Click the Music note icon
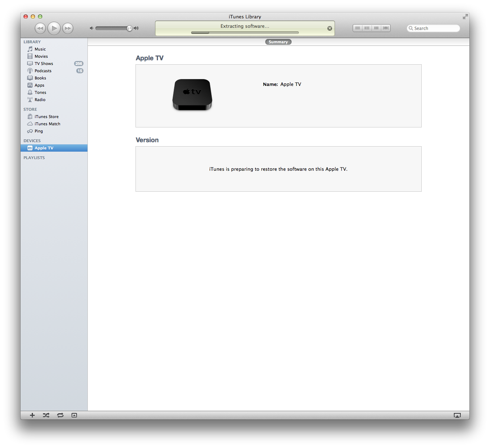Screen dimensions: 490x448 click(x=30, y=49)
